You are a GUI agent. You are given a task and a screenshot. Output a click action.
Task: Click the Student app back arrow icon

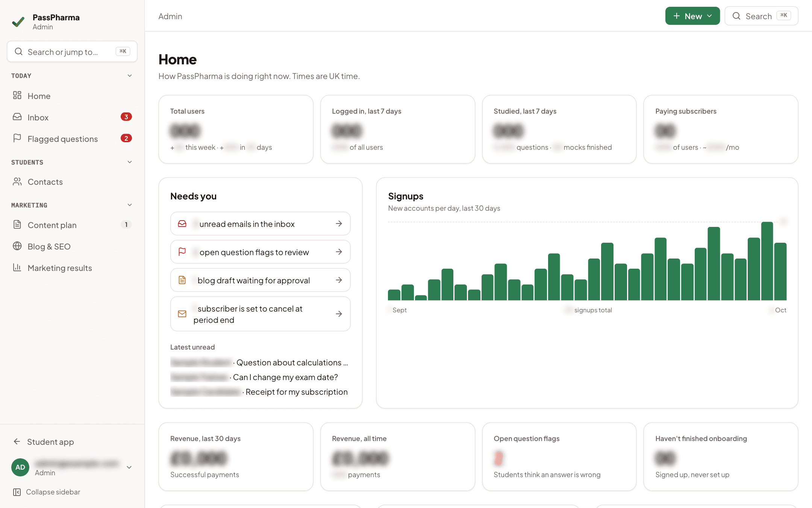[x=17, y=441]
